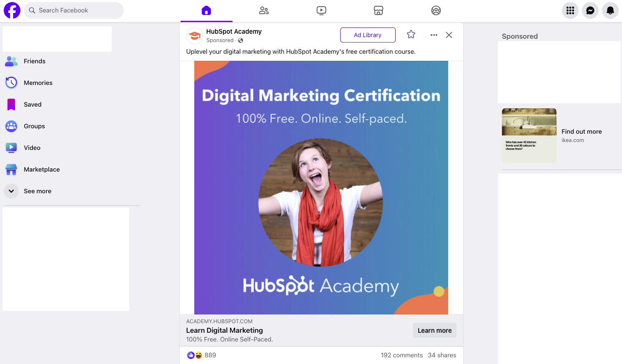Open the apps menu grid icon
This screenshot has width=622, height=364.
pos(570,10)
